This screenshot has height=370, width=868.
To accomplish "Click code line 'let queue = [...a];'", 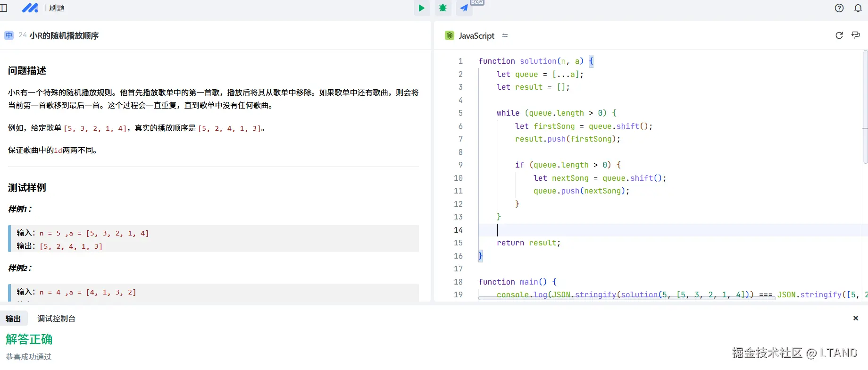I will 540,74.
